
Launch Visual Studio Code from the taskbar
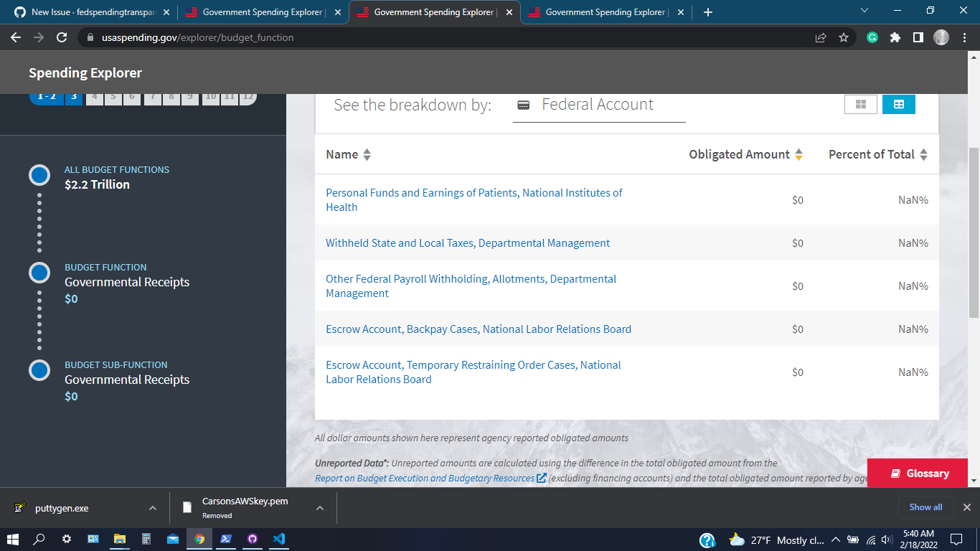point(279,539)
